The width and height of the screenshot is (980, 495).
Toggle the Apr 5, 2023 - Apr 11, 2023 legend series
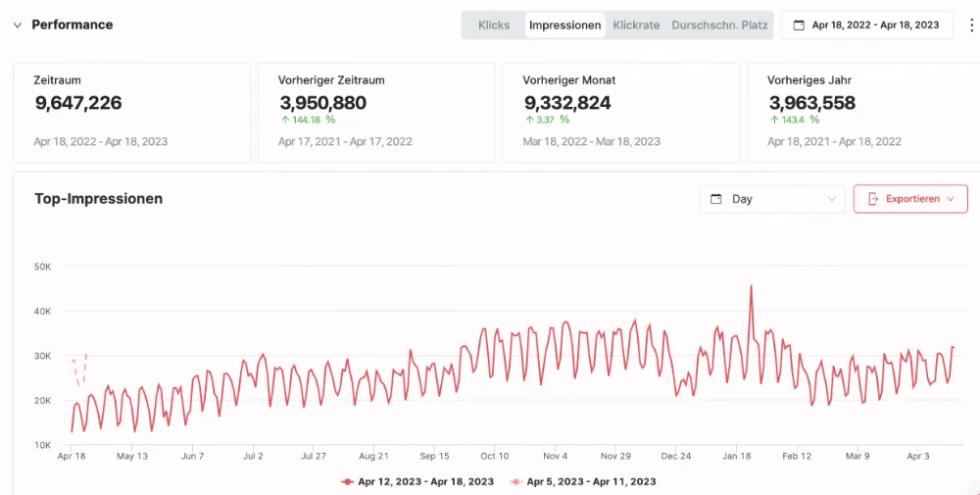583,481
